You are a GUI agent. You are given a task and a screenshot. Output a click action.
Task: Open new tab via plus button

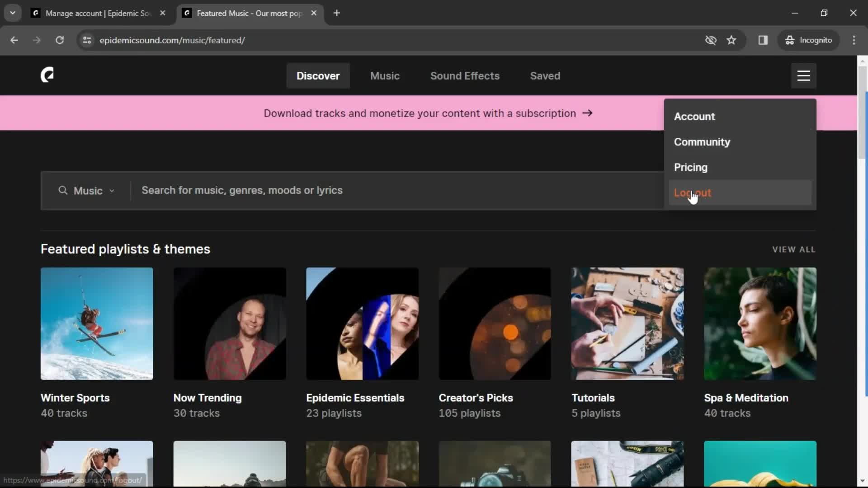click(336, 13)
